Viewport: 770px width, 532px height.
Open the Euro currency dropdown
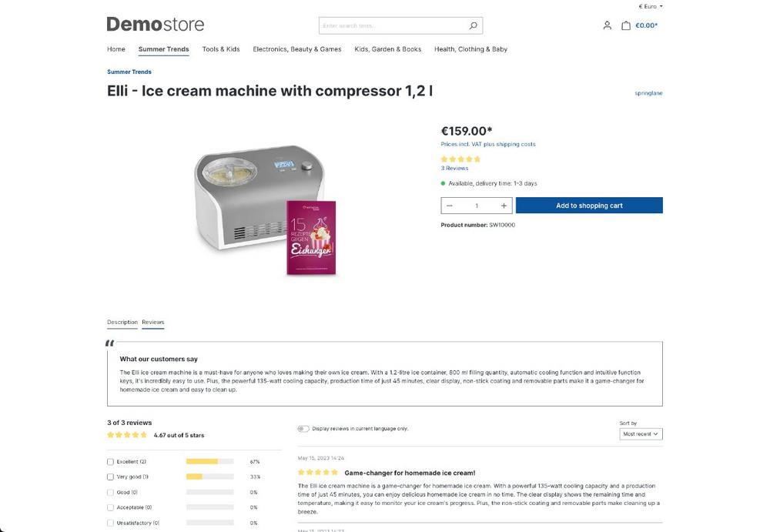click(x=650, y=6)
